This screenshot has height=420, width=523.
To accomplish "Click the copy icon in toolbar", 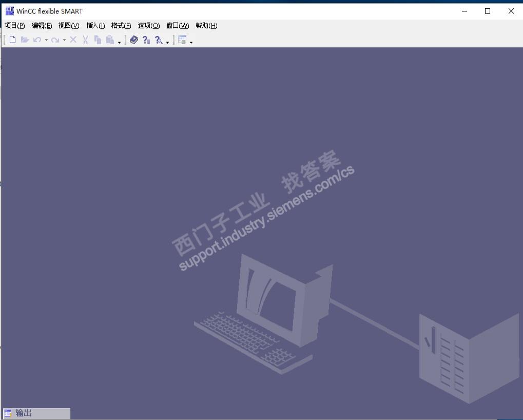I will click(98, 40).
